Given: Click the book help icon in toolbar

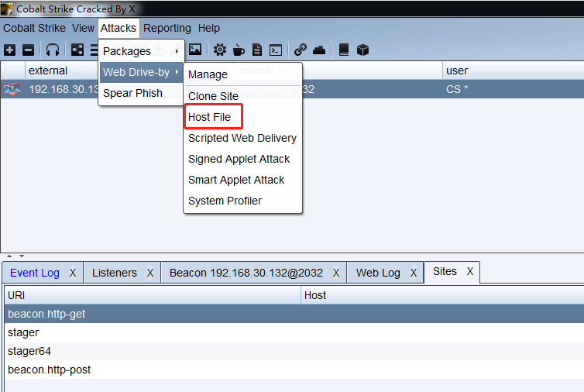Looking at the screenshot, I should 344,50.
